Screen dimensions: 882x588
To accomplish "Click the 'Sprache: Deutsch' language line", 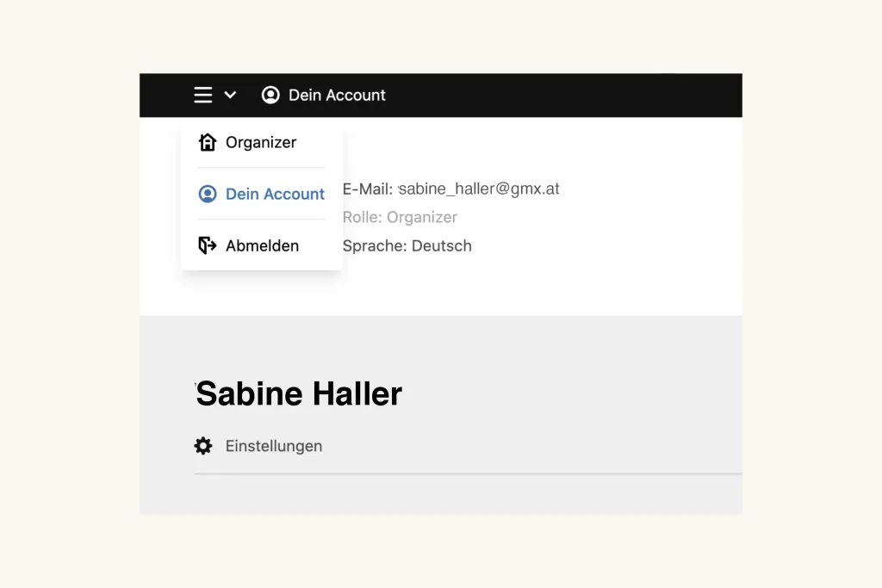I will (407, 245).
